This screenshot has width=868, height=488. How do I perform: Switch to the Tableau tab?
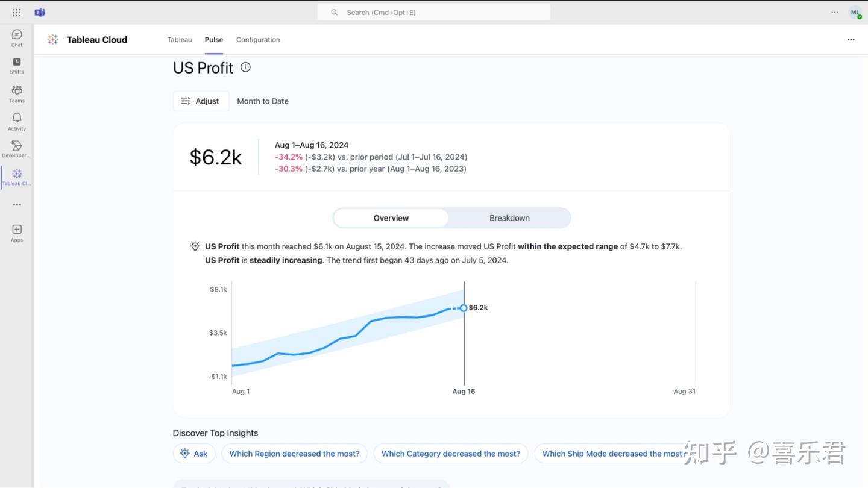[180, 40]
